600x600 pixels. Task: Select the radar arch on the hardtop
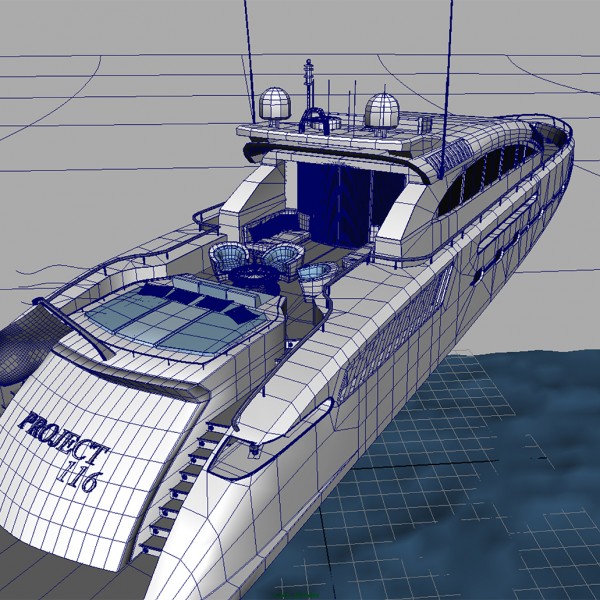pos(318,120)
